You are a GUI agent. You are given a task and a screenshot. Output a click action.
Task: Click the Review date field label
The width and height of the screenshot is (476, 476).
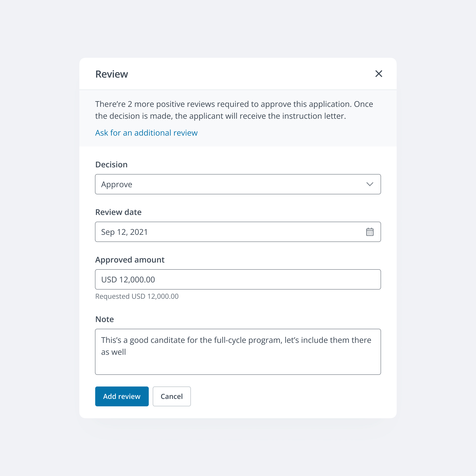coord(119,212)
